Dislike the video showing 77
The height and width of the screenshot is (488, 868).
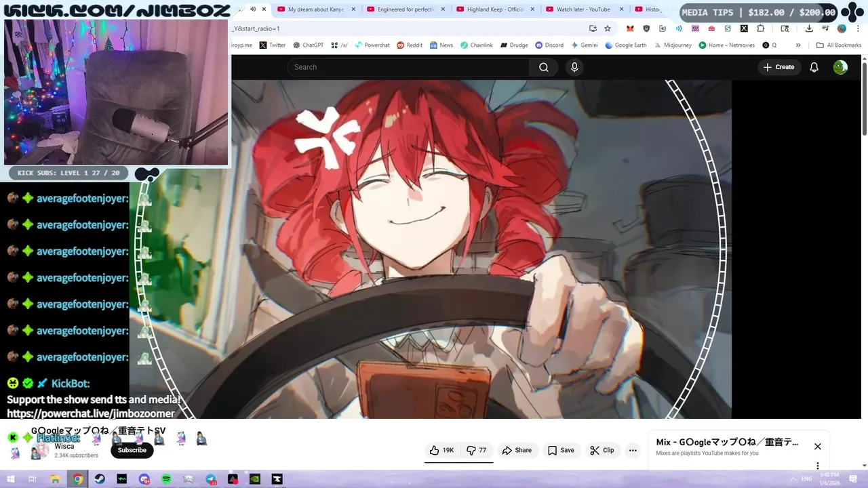pos(477,450)
